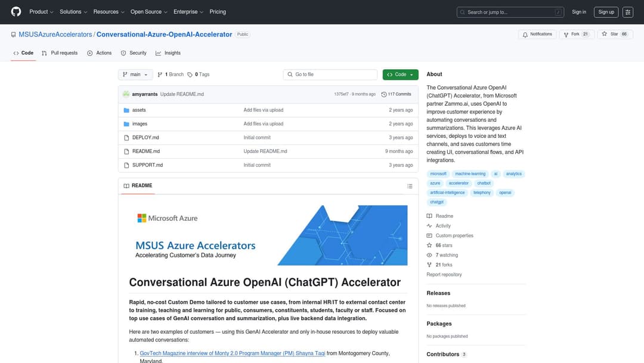644x363 pixels.
Task: View 117 Commits history
Action: [x=397, y=94]
